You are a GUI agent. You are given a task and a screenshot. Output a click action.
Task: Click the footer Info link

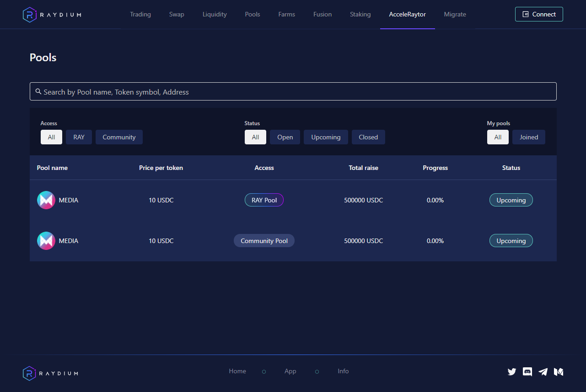[x=343, y=371]
